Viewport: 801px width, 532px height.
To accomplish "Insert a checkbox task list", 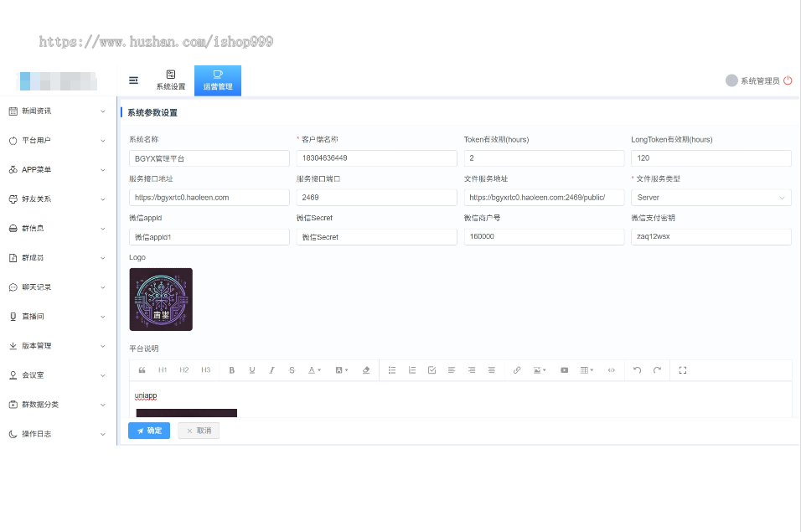I will (432, 370).
